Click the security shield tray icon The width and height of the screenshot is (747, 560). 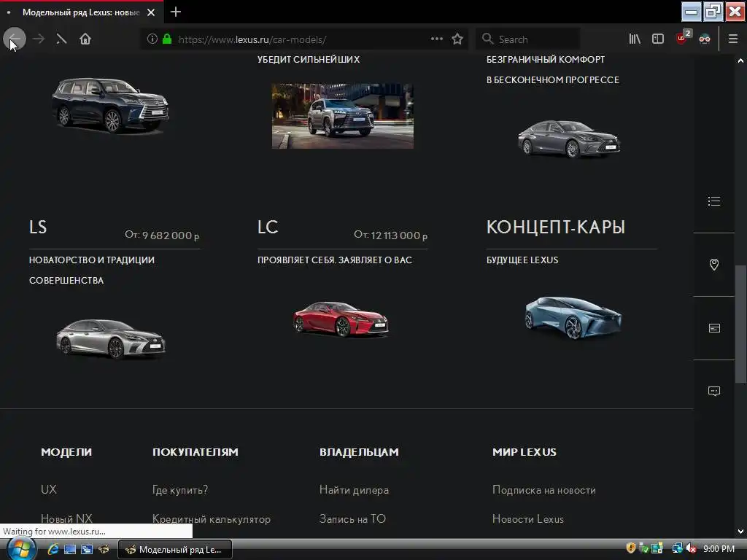(x=631, y=548)
